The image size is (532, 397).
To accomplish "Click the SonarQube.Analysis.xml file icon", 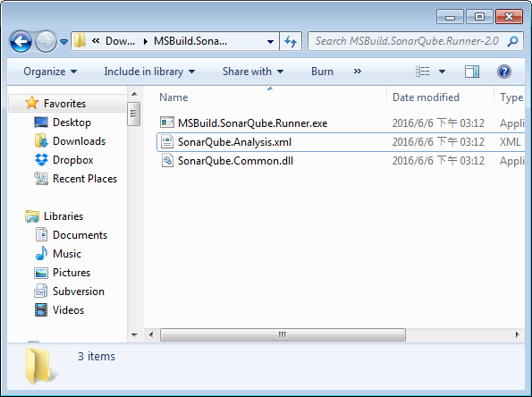I will tap(167, 141).
